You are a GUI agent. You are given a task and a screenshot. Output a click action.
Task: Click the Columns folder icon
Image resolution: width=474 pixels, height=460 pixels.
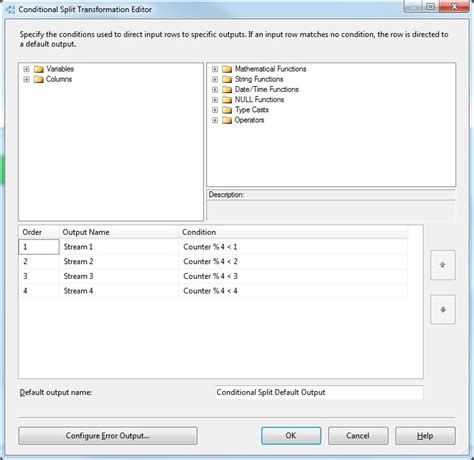[x=39, y=79]
